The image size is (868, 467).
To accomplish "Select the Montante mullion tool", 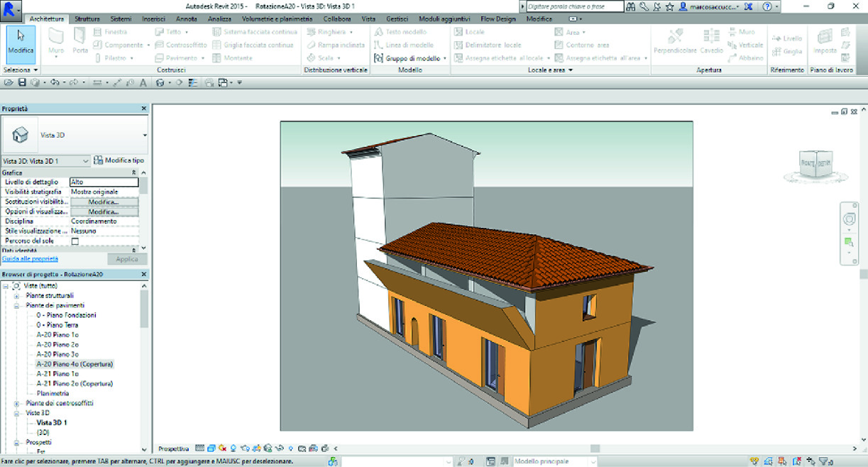I will (233, 58).
